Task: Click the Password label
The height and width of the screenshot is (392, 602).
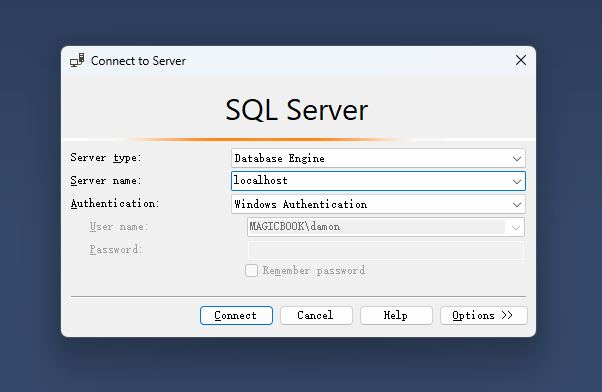Action: coord(116,250)
